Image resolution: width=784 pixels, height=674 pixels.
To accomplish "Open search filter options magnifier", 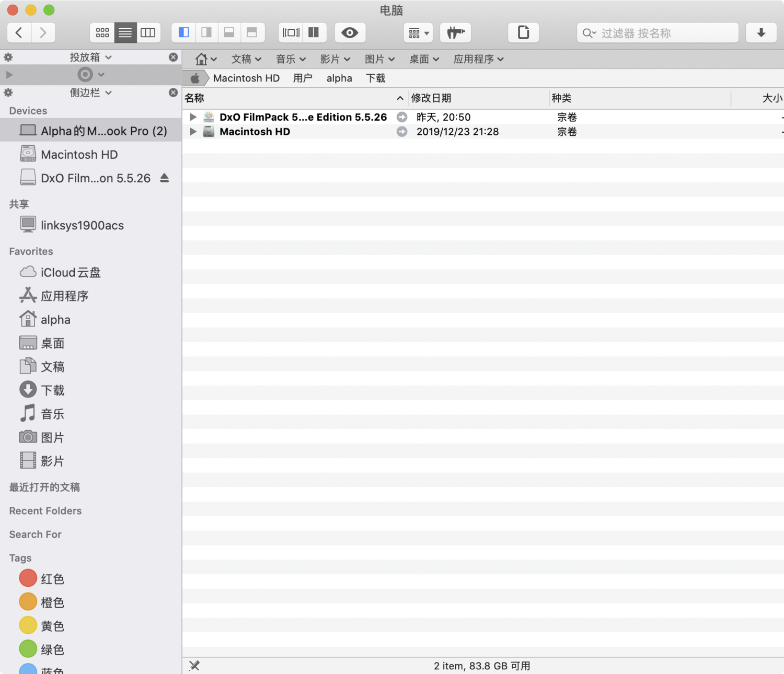I will point(589,33).
